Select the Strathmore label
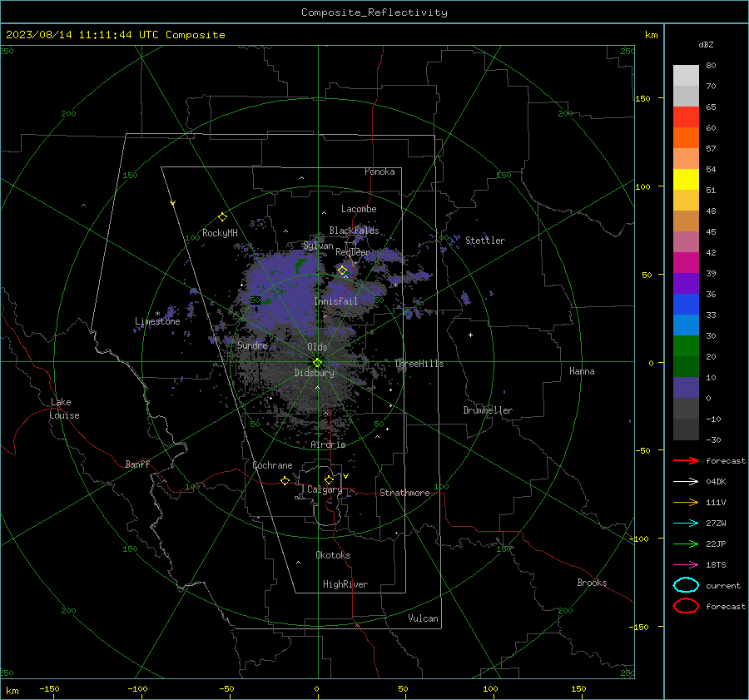 [x=404, y=493]
